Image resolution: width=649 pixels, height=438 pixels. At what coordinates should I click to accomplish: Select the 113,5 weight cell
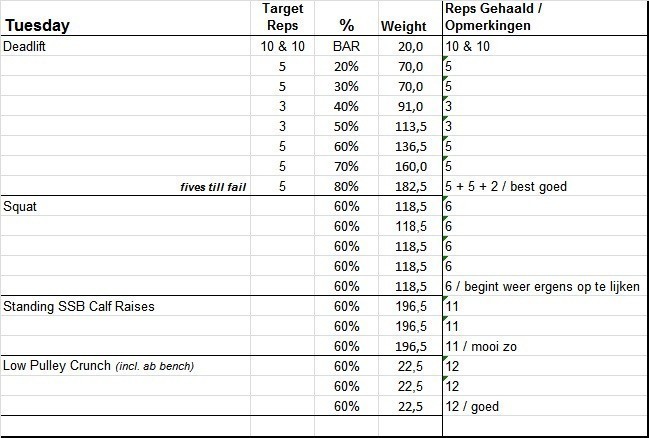point(409,127)
